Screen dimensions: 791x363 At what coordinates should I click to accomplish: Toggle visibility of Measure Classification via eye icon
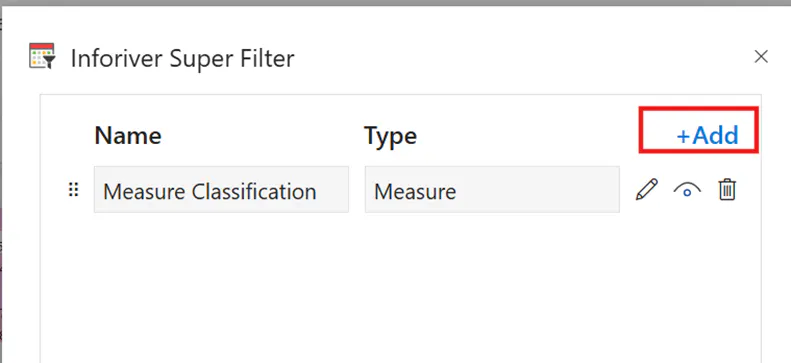pyautogui.click(x=687, y=190)
